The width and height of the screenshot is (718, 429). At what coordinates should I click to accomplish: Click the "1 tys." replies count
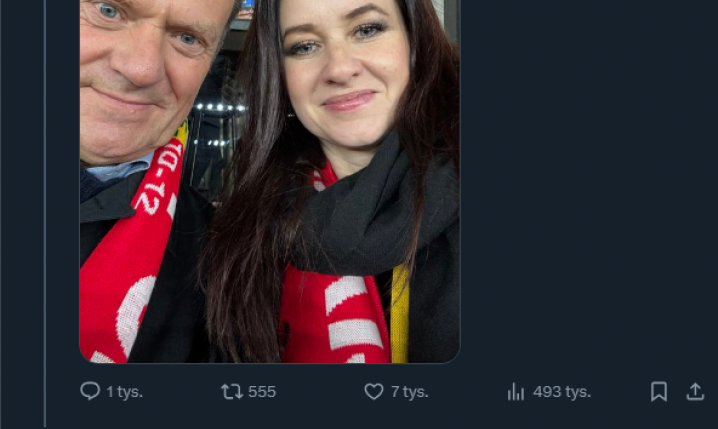tap(125, 392)
